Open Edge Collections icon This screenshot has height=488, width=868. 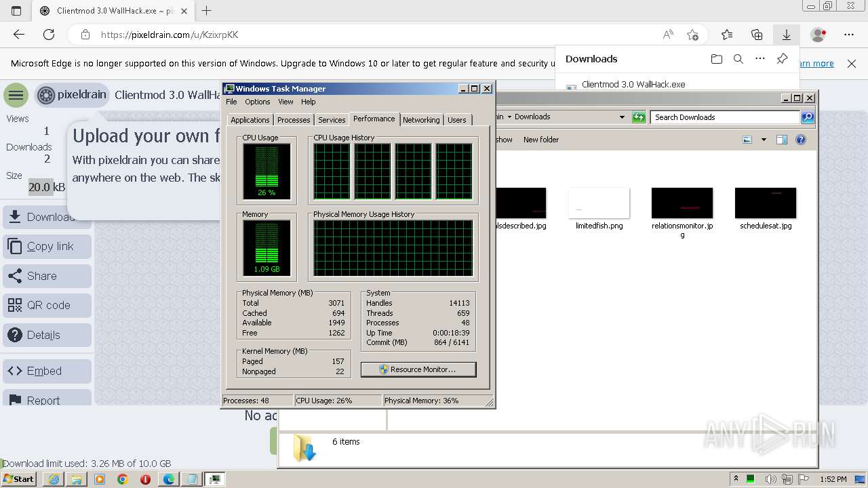[757, 35]
